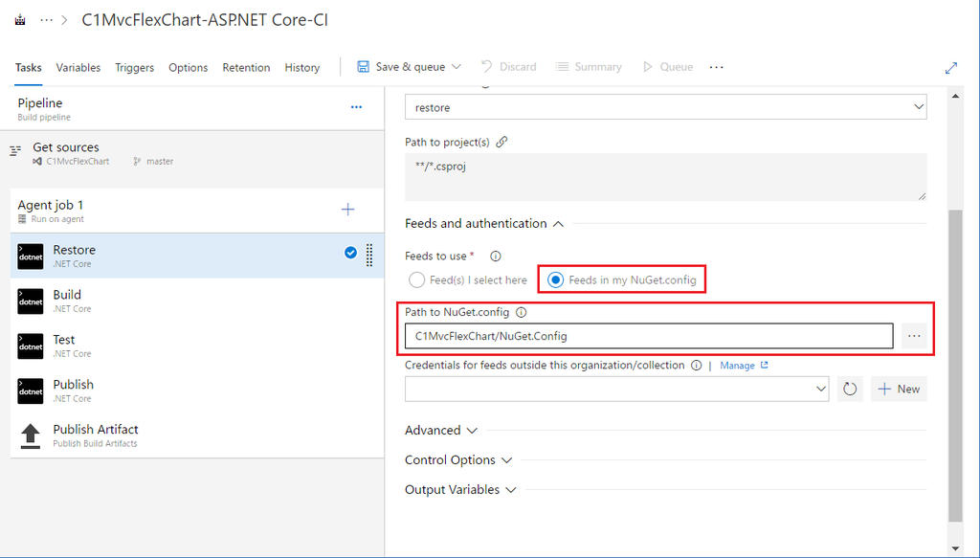
Task: Open the credentials dropdown
Action: coord(617,389)
